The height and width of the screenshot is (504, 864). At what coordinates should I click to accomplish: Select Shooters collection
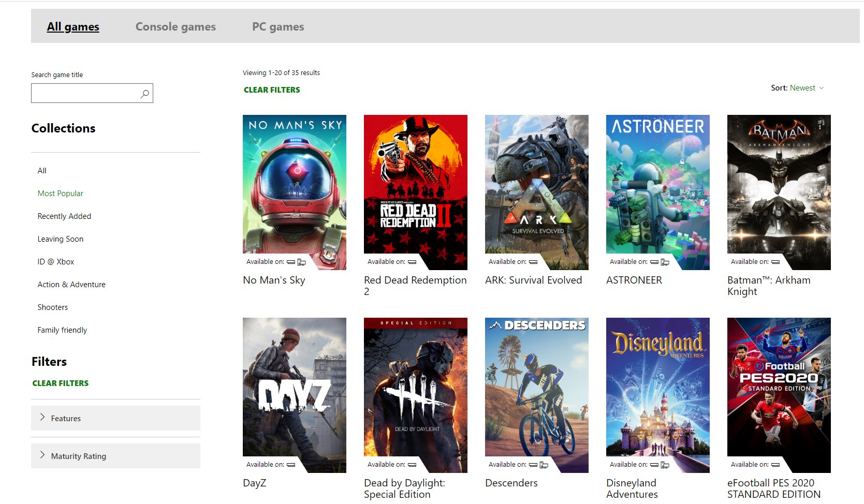point(52,307)
